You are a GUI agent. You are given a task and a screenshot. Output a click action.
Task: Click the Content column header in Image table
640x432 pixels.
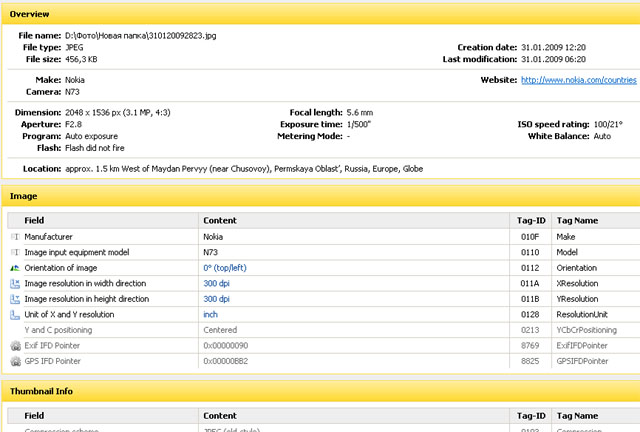click(220, 219)
